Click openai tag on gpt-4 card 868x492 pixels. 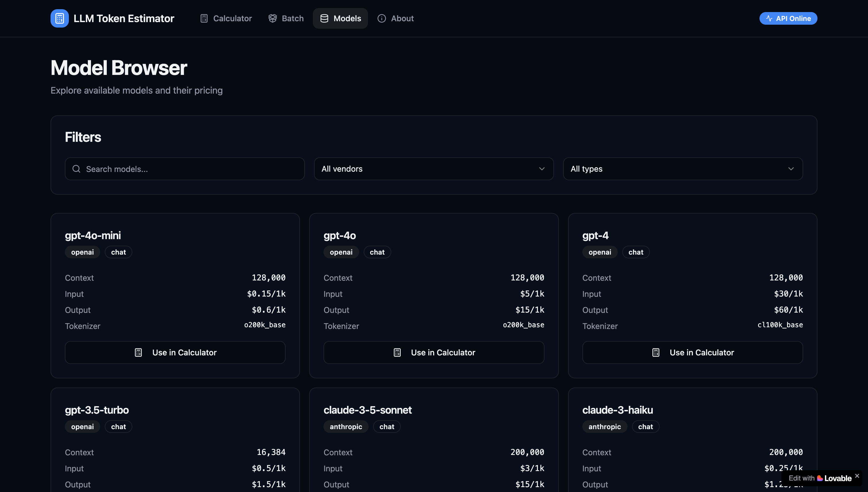[x=600, y=252]
